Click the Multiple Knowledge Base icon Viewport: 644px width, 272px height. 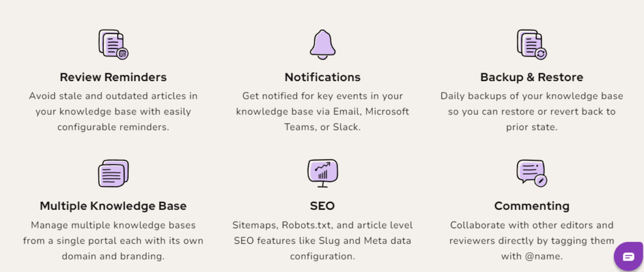[113, 173]
